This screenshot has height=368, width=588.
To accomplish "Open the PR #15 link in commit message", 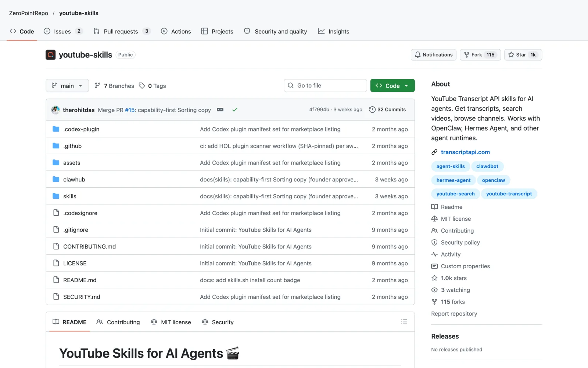I will [x=130, y=110].
